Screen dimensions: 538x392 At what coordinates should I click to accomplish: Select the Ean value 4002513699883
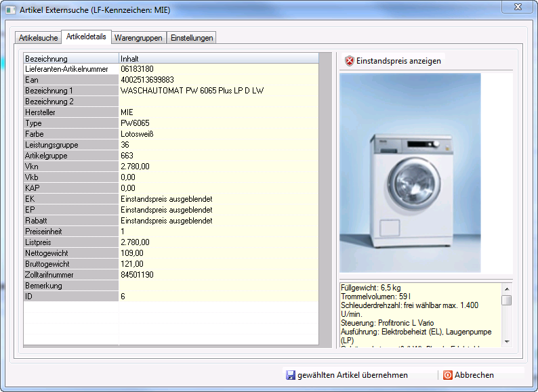tap(147, 80)
